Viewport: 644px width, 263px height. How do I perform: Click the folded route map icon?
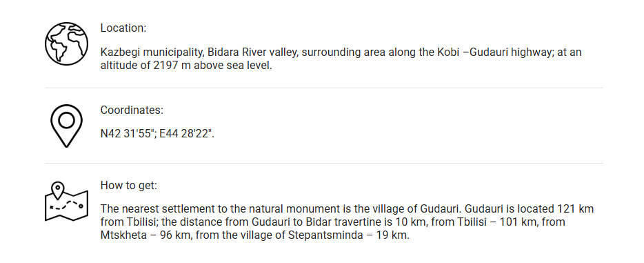tap(66, 202)
